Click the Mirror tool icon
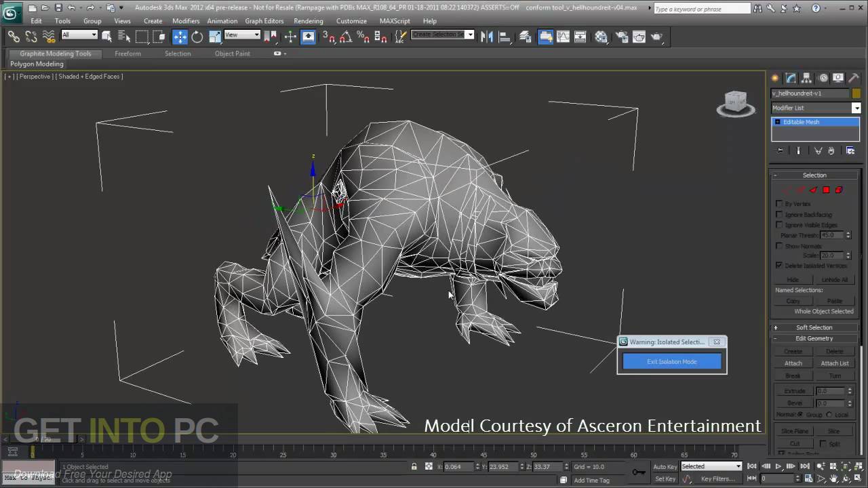 click(487, 37)
